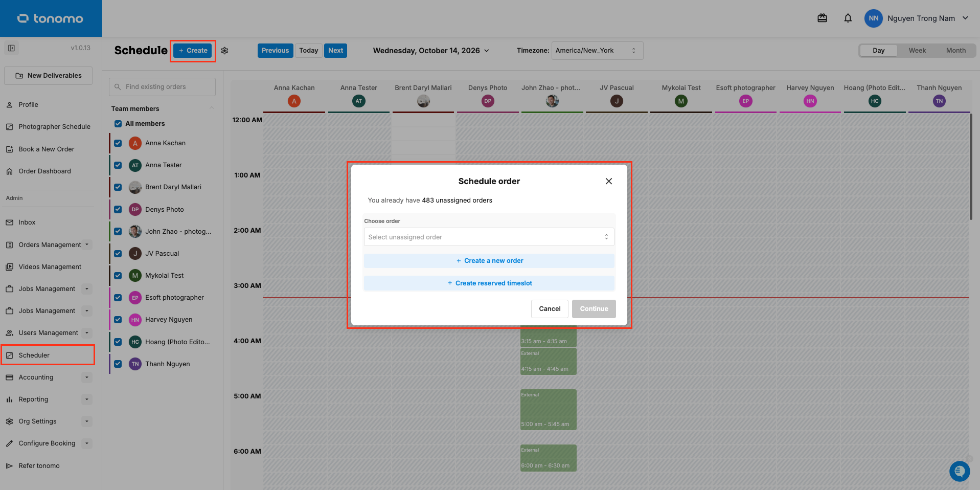Switch to the Month view tab
The width and height of the screenshot is (980, 490).
[955, 51]
